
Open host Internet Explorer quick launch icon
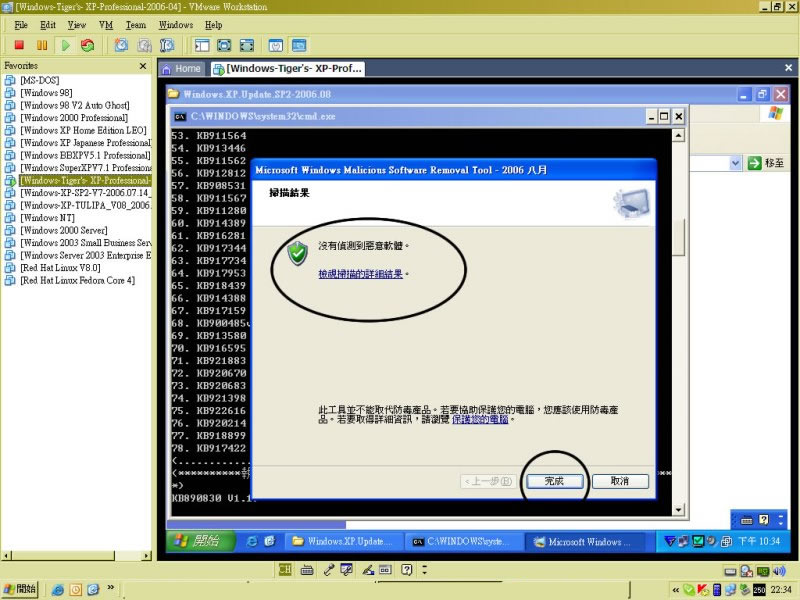pyautogui.click(x=58, y=590)
